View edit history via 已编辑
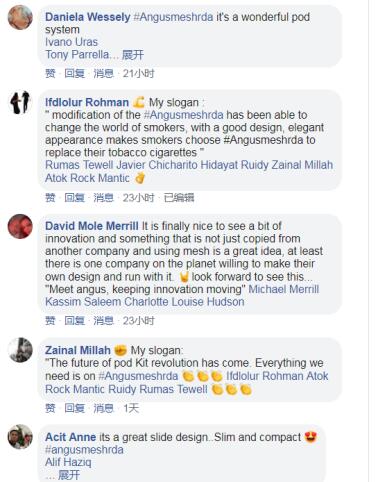 click(x=179, y=198)
